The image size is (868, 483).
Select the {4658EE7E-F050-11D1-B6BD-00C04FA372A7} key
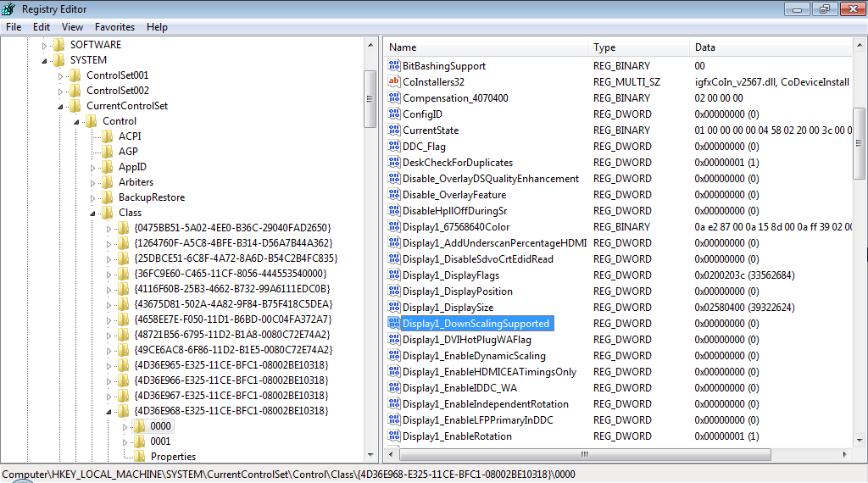click(x=233, y=319)
